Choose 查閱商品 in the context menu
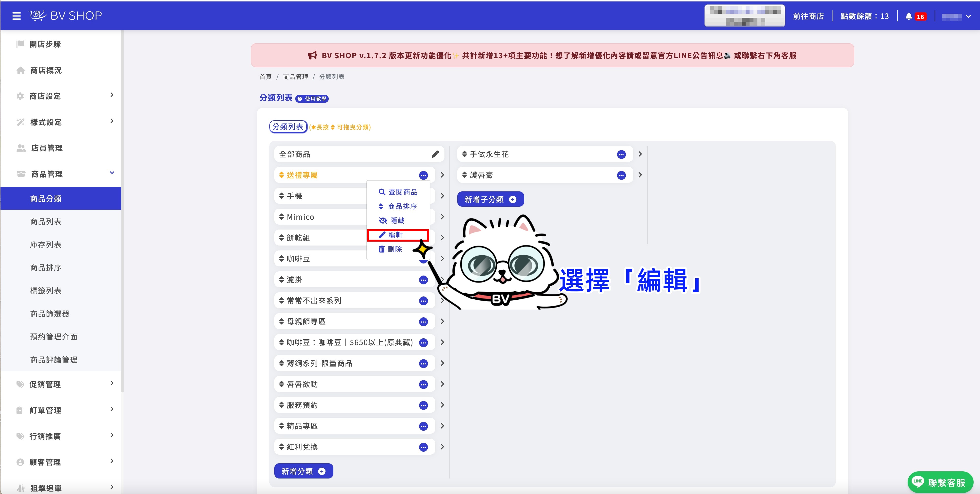The width and height of the screenshot is (980, 494). pos(398,192)
